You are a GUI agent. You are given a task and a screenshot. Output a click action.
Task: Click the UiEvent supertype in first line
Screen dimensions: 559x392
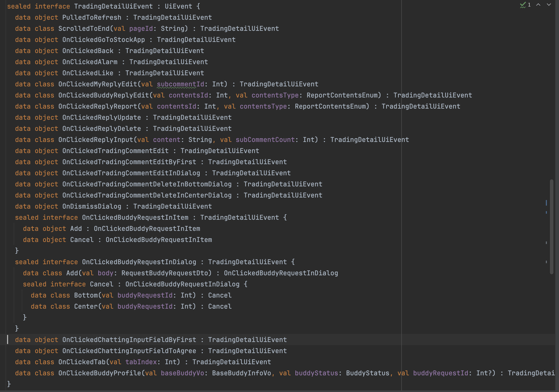178,6
